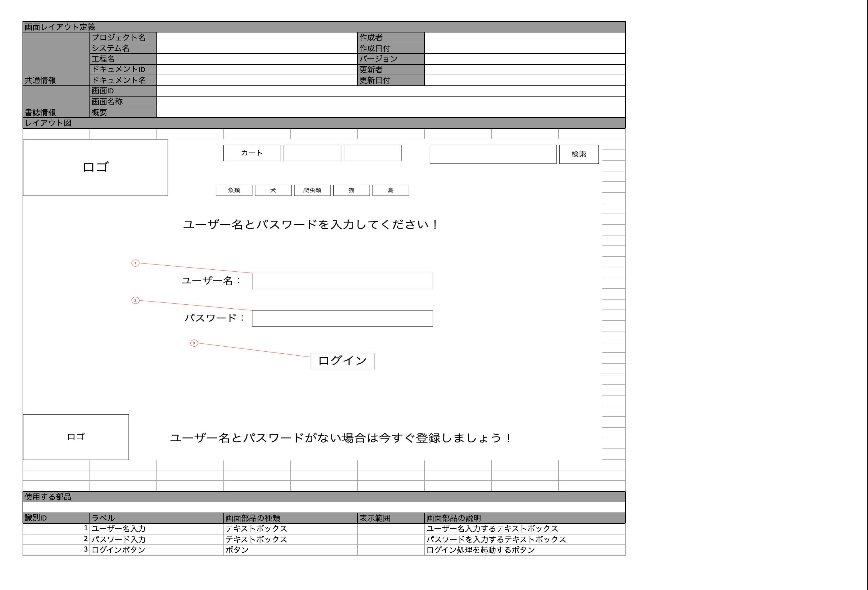Click callout marker ③ for login button
Screen dimensions: 868x590
(194, 344)
